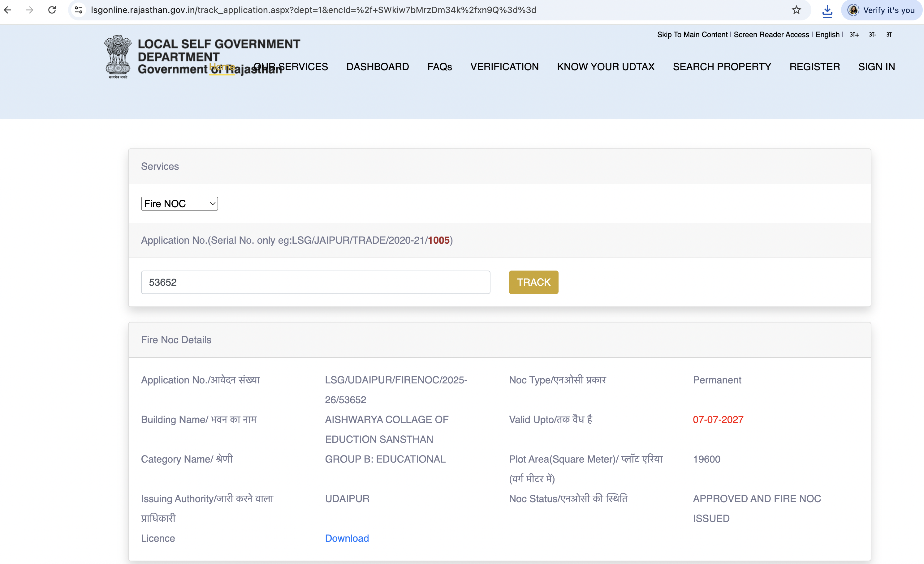924x564 pixels.
Task: Reset font size with normal अ
Action: pos(888,35)
